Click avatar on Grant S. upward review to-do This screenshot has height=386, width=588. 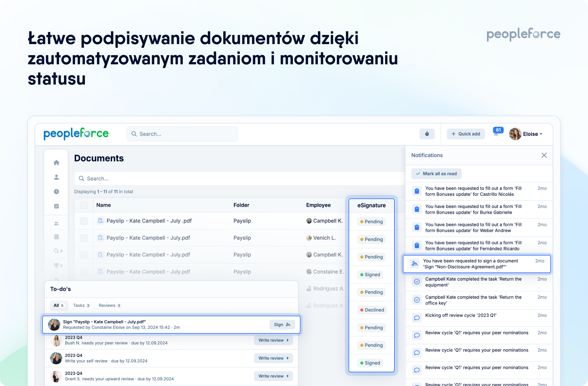[x=56, y=376]
